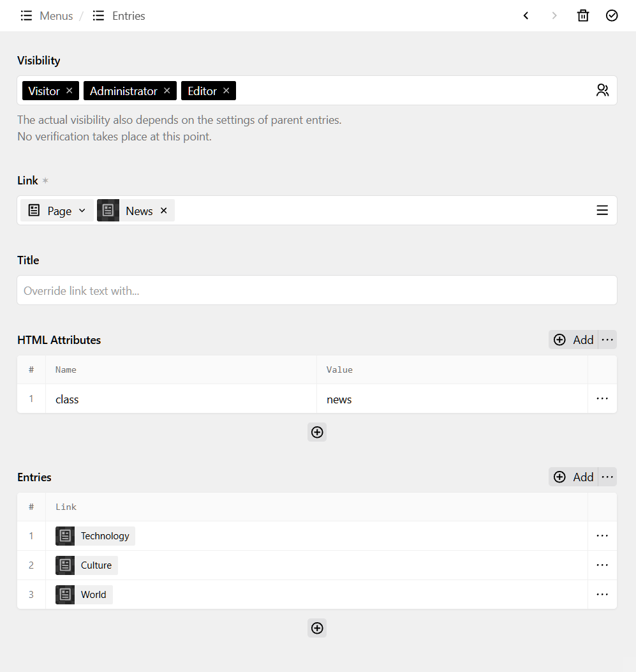Open the Page link type dropdown
Screen dimensions: 636x672
(57, 211)
